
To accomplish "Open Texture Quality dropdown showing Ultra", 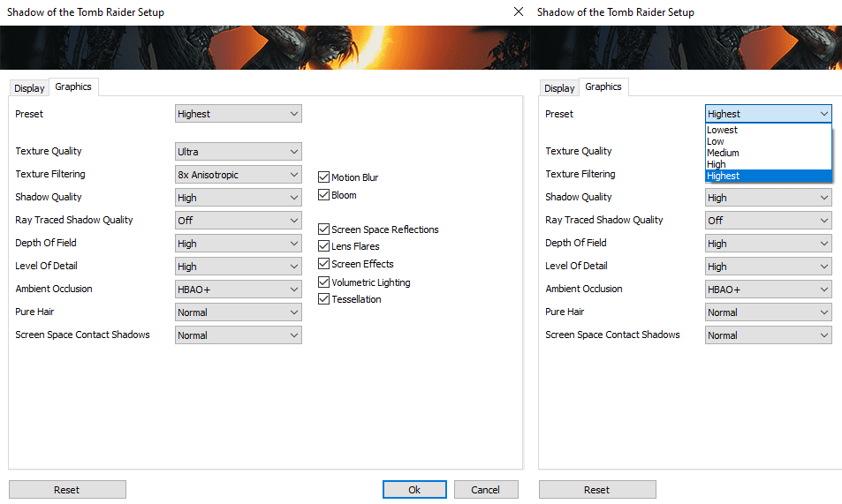I will [238, 151].
